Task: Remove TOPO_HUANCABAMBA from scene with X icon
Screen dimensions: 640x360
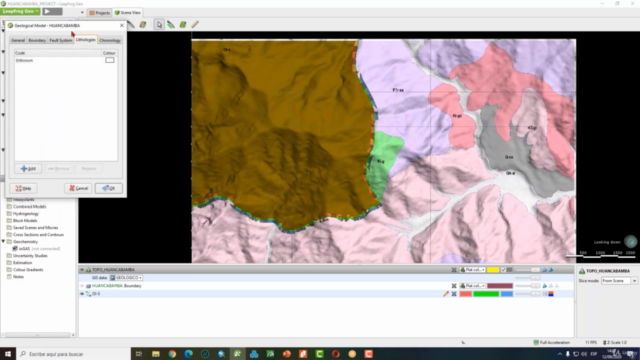Action: [x=454, y=270]
